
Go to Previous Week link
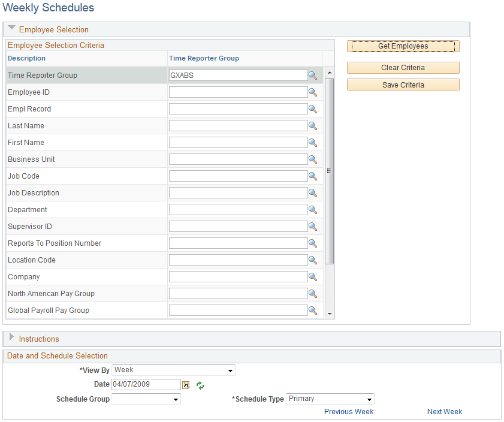point(349,412)
